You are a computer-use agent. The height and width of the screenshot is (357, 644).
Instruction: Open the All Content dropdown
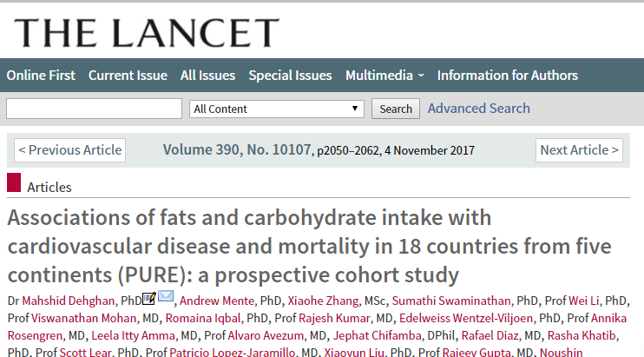click(276, 109)
